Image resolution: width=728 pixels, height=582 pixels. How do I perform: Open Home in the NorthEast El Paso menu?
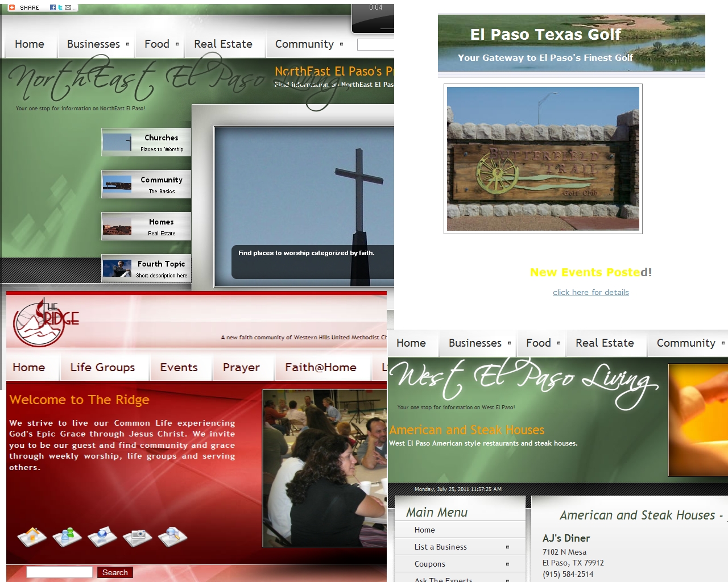coord(30,44)
